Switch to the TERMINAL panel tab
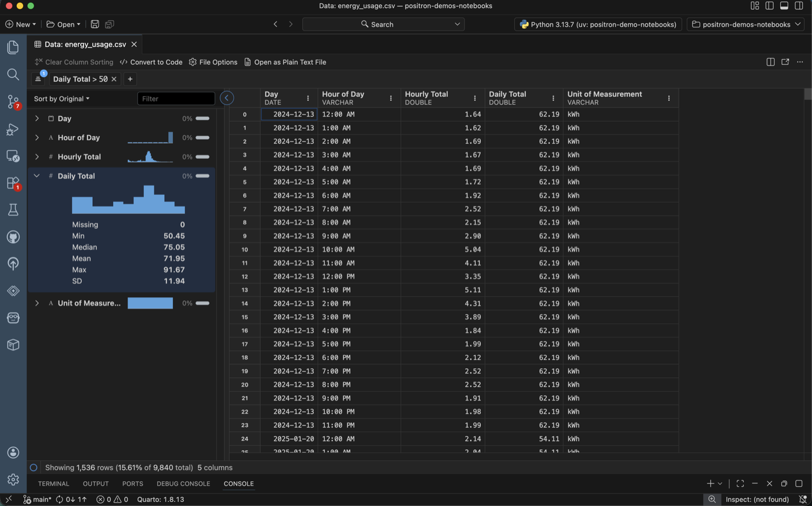Image resolution: width=812 pixels, height=506 pixels. pos(53,483)
